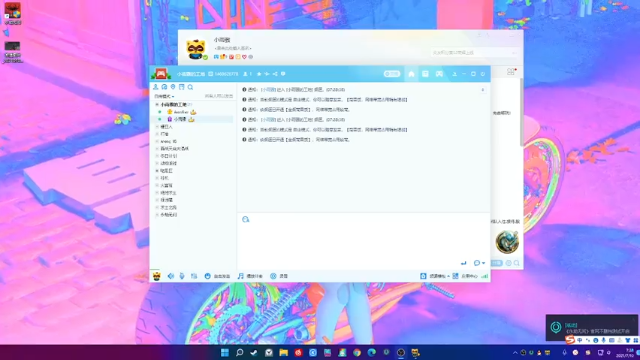
Task: Open the online user count icon in the channel title bar
Action: pos(245,74)
